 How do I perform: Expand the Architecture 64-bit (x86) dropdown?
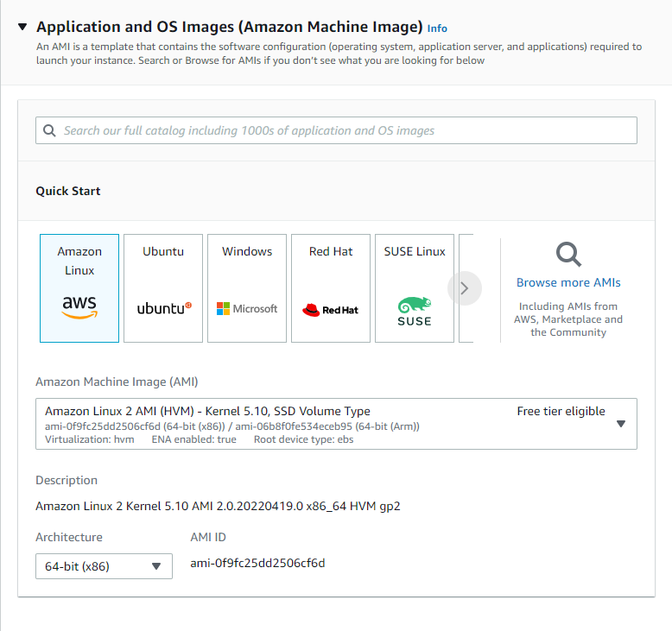click(x=156, y=567)
